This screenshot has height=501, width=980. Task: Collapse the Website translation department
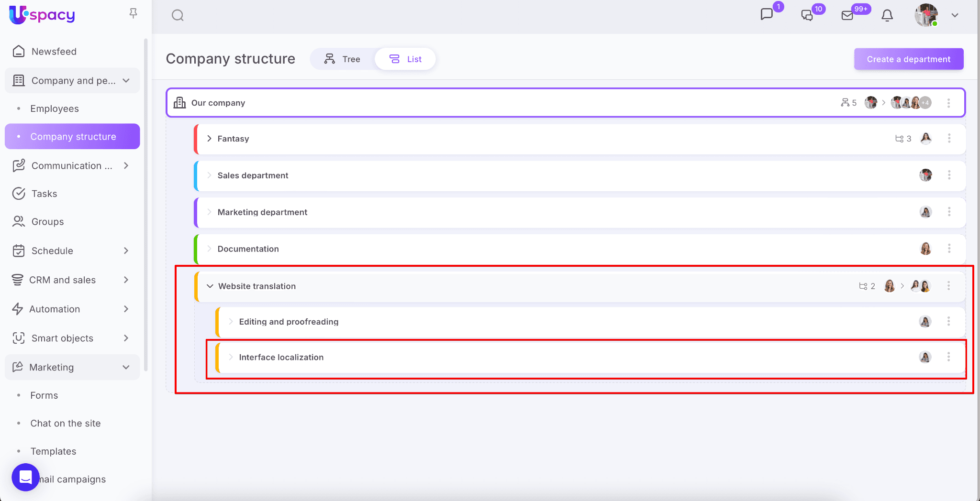210,286
